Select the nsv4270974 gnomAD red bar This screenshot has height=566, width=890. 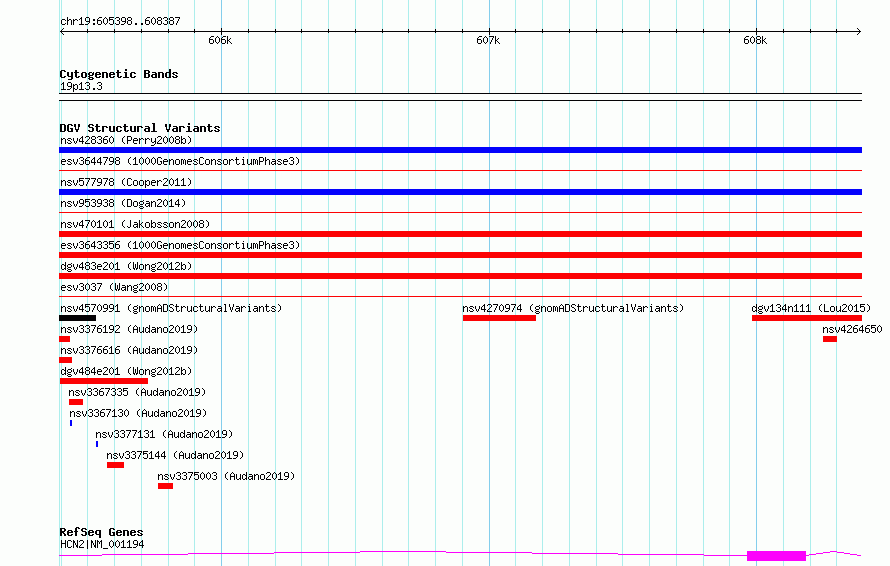[499, 318]
